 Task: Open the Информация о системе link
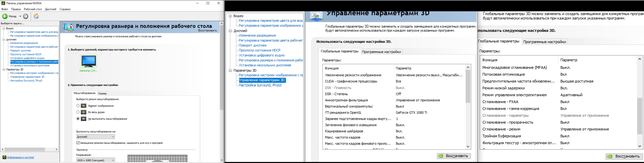(x=20, y=158)
